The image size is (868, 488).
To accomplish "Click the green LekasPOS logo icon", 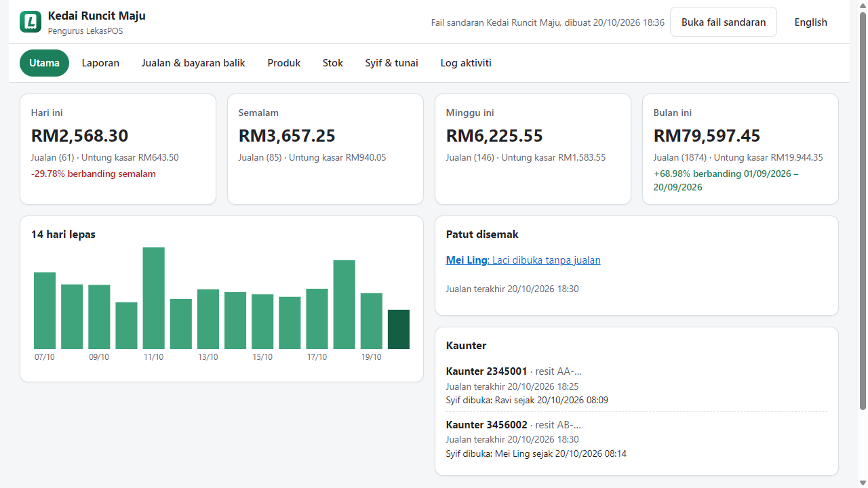I will point(31,22).
